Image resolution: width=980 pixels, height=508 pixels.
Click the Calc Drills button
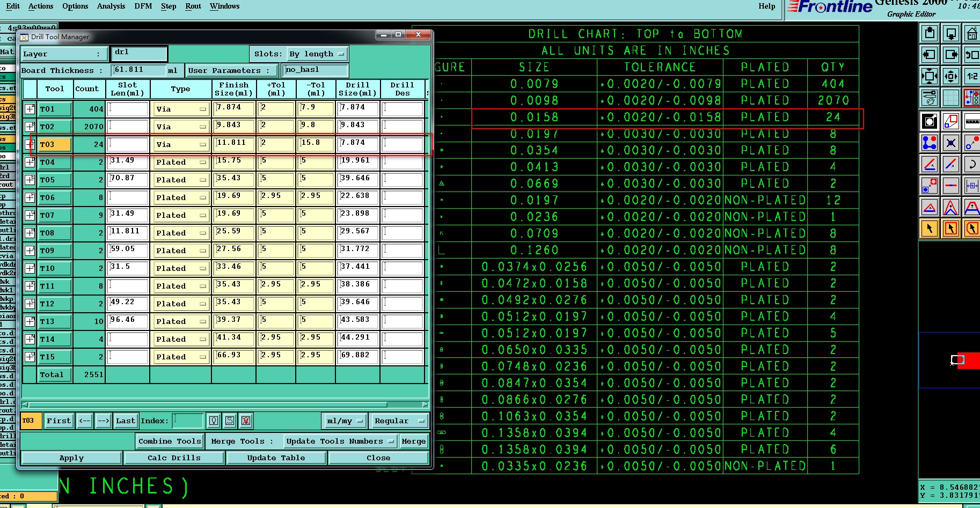pos(174,458)
